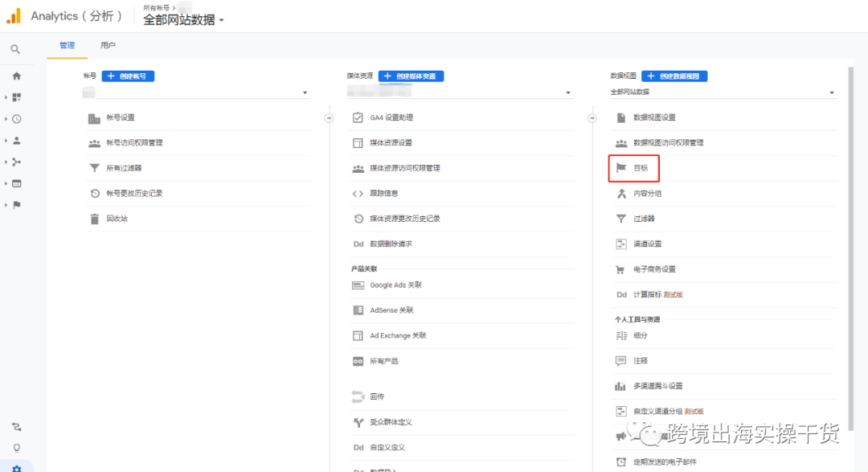868x472 pixels.
Task: Open the 帐号 account selector dropdown
Action: tap(193, 91)
